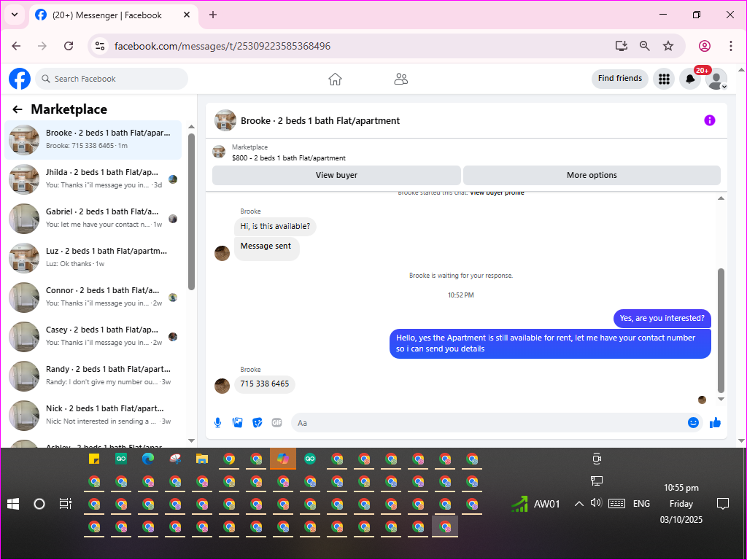The image size is (747, 560).
Task: Open the Facebook Home icon
Action: [335, 79]
